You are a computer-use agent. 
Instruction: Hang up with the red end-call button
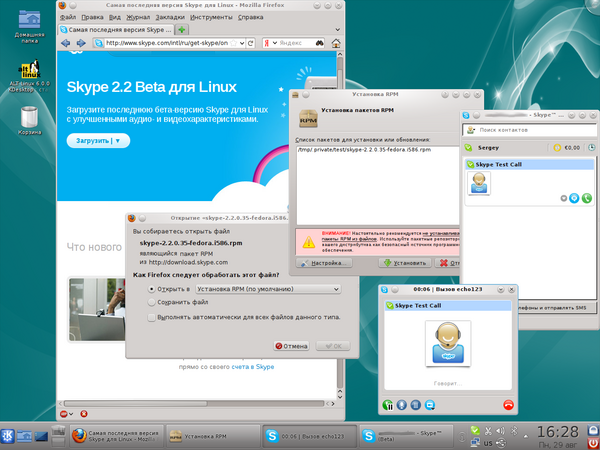(x=508, y=405)
